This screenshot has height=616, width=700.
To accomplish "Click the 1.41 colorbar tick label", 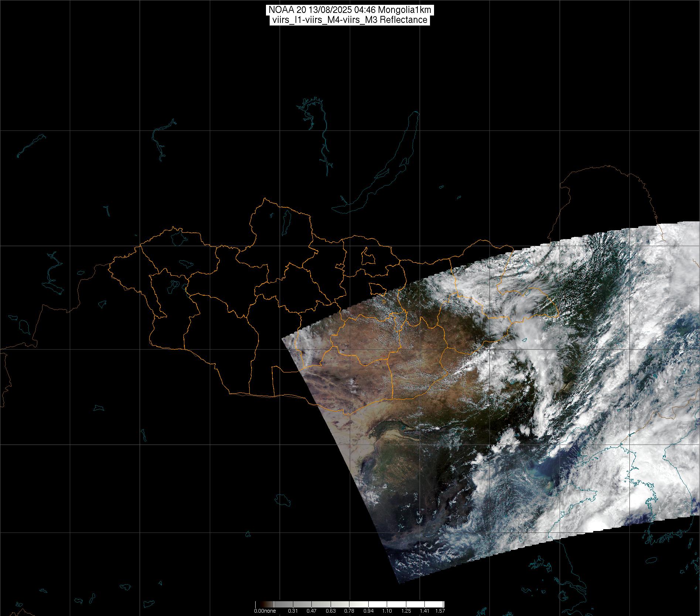I will coord(424,611).
